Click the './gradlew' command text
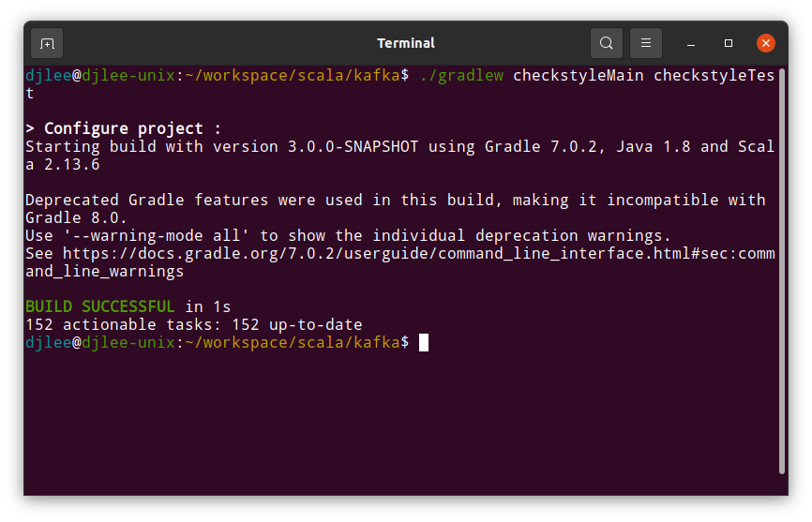This screenshot has height=522, width=812. coord(461,76)
